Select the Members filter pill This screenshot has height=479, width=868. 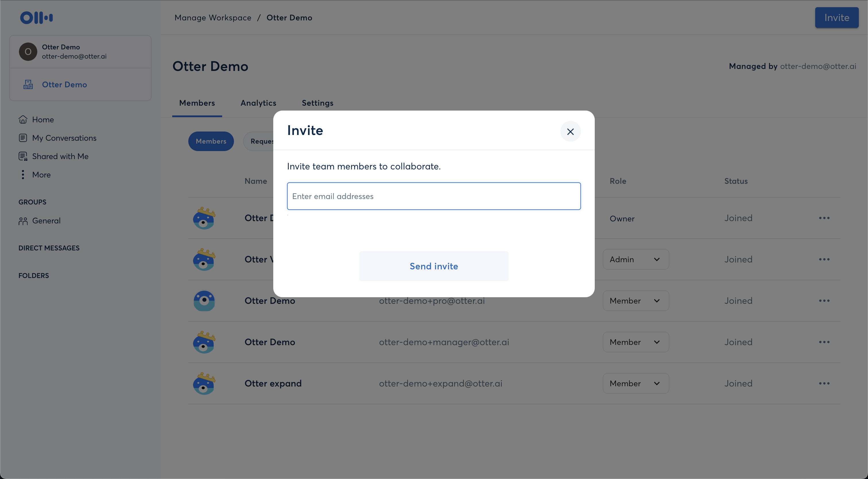[x=211, y=141]
